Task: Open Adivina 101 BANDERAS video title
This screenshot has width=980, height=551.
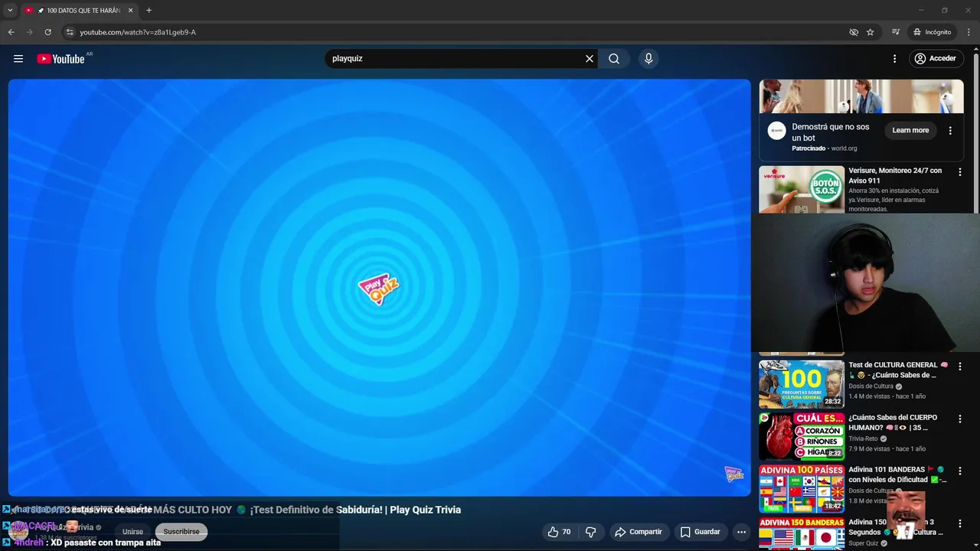Action: (x=897, y=474)
